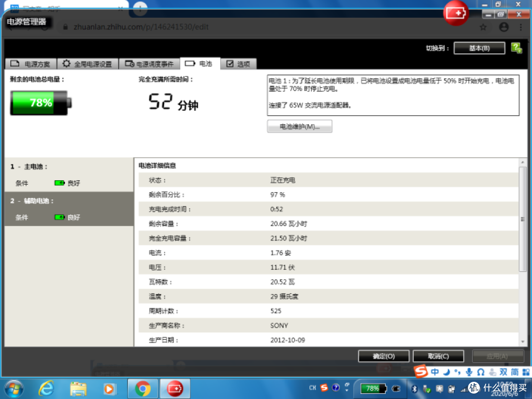Image resolution: width=532 pixels, height=399 pixels.
Task: Launch Internet Explorer from the taskbar
Action: (x=46, y=389)
